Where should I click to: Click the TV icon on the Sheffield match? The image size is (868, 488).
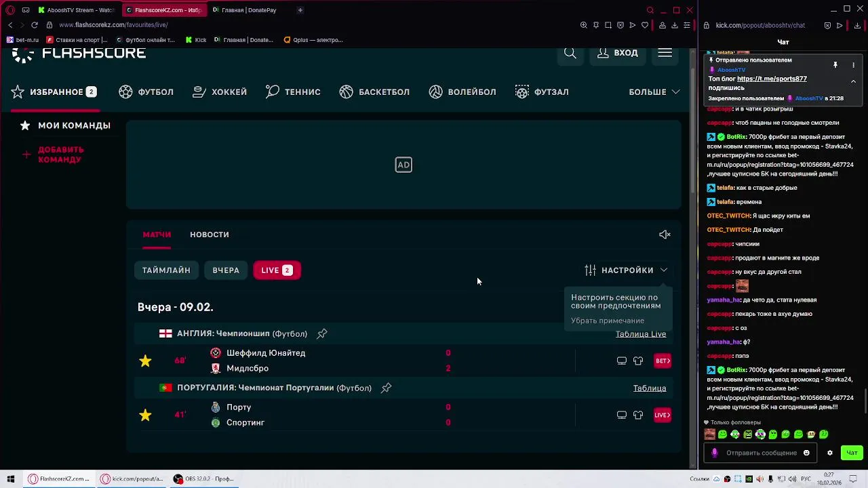pos(622,361)
